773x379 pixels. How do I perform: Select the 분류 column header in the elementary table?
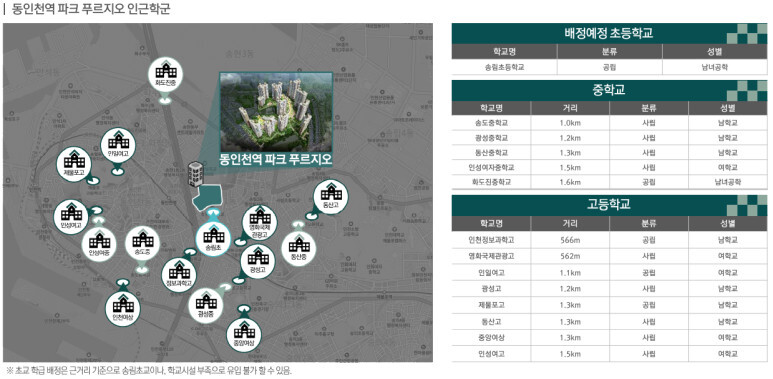(x=609, y=51)
